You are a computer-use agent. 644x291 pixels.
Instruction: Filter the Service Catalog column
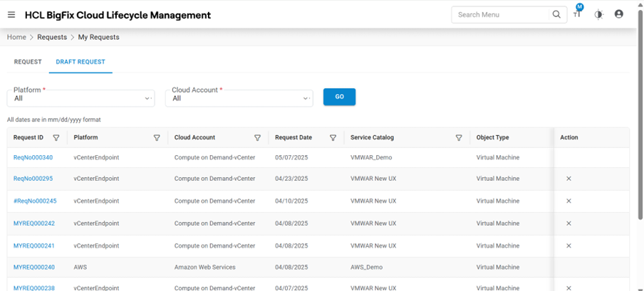pyautogui.click(x=459, y=138)
